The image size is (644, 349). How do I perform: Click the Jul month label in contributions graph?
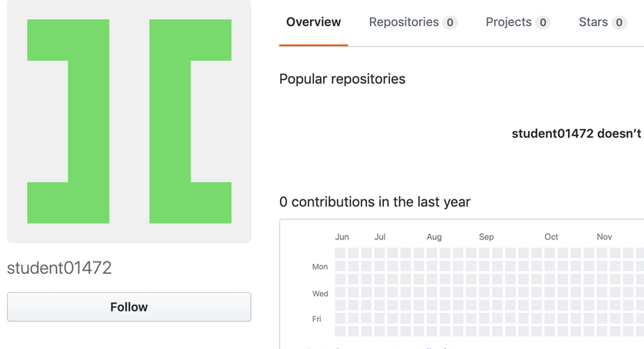coord(379,237)
